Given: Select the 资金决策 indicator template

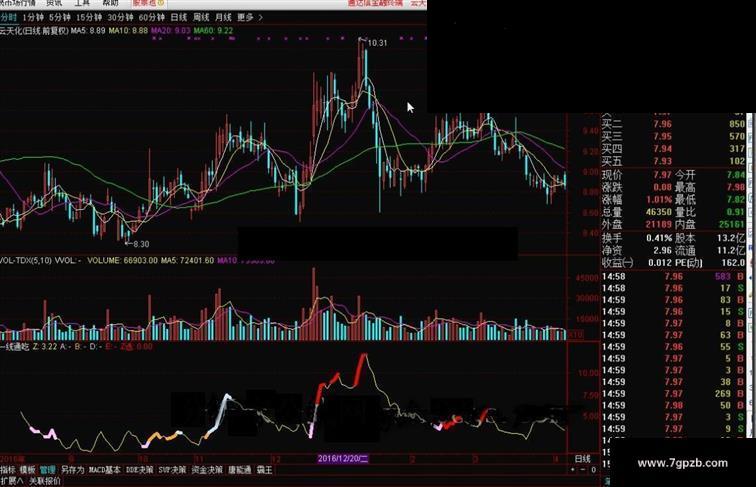Looking at the screenshot, I should tap(207, 470).
